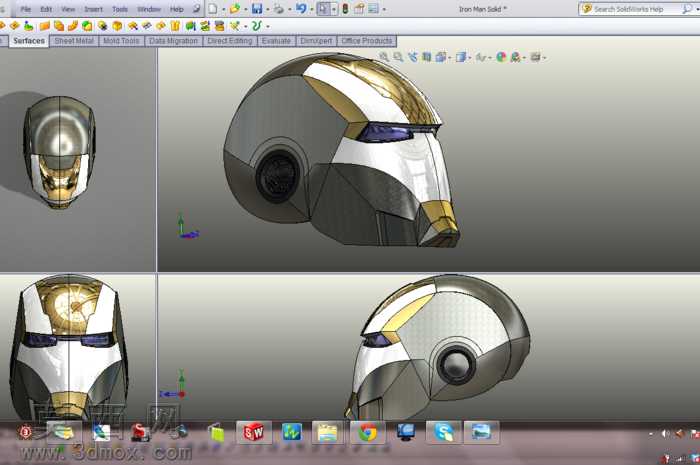This screenshot has height=465, width=700.
Task: Expand the Save dropdown arrow
Action: (267, 9)
